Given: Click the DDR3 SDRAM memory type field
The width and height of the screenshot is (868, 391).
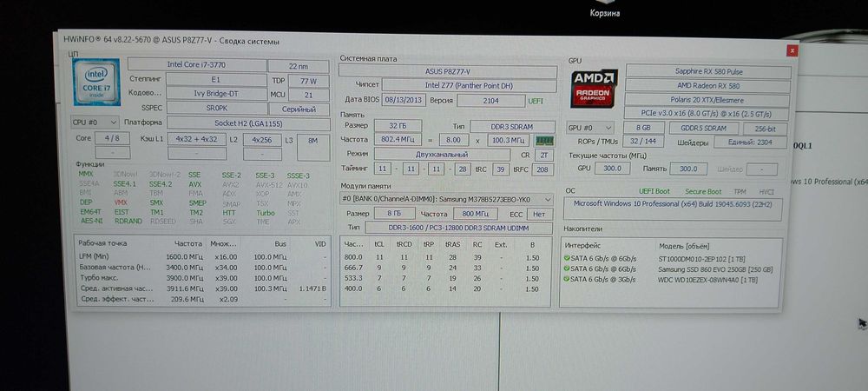Looking at the screenshot, I should 512,127.
